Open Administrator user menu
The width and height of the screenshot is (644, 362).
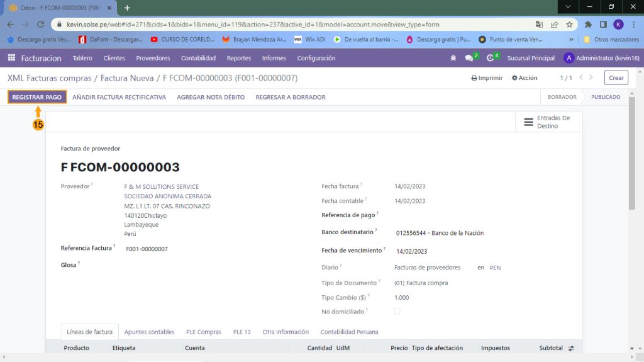click(x=601, y=58)
